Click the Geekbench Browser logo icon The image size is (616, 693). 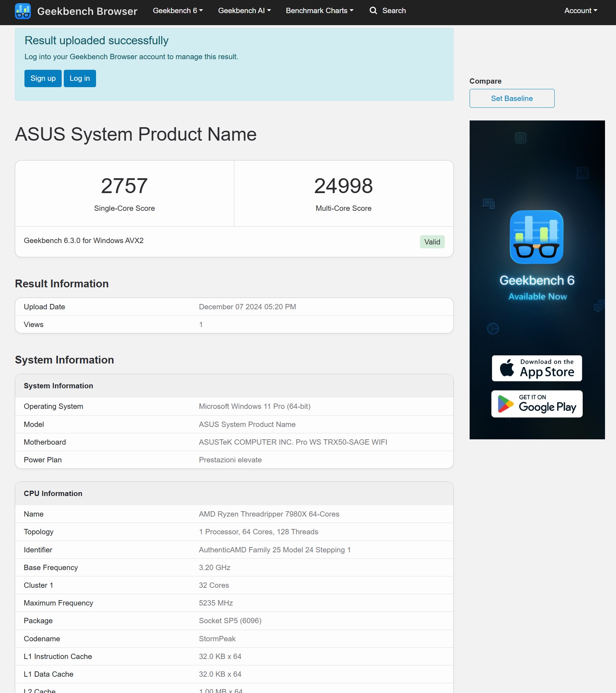[23, 11]
